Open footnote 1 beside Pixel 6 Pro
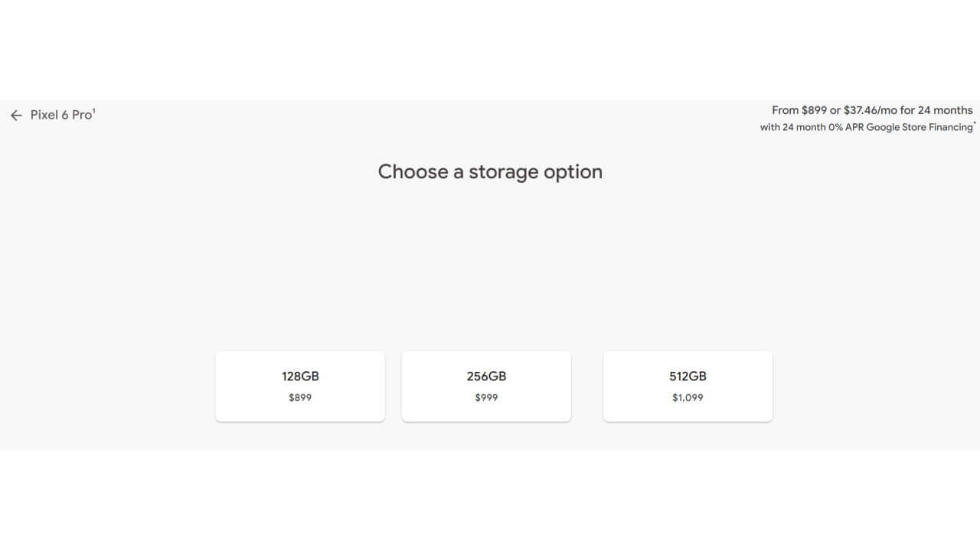Image resolution: width=980 pixels, height=551 pixels. [x=94, y=111]
